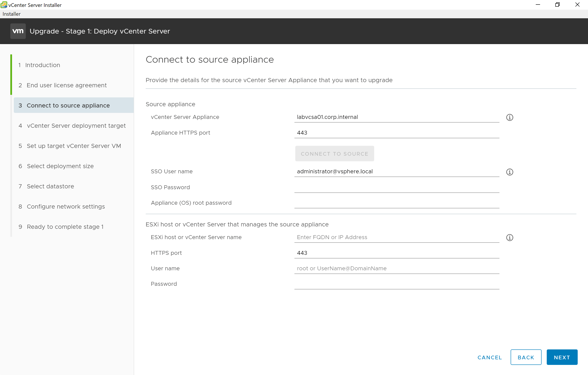Minimize the installer window
Screen dimensions: 588x375
point(538,5)
